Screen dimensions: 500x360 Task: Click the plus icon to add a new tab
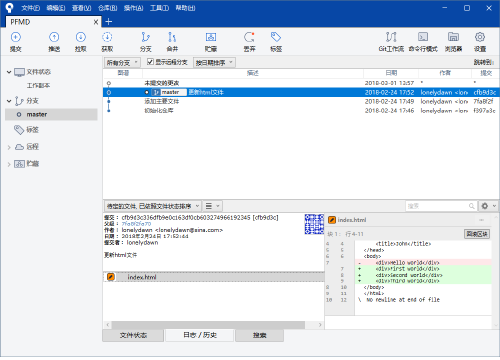[109, 22]
